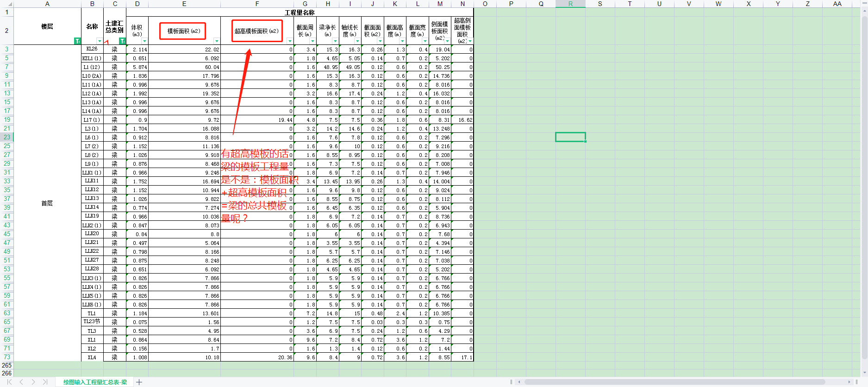Open filter dropdown for 超高侧面模板面积 column
The image size is (868, 387).
click(470, 41)
